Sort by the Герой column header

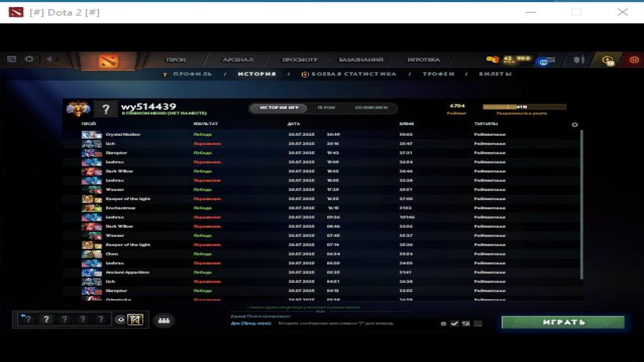click(89, 124)
